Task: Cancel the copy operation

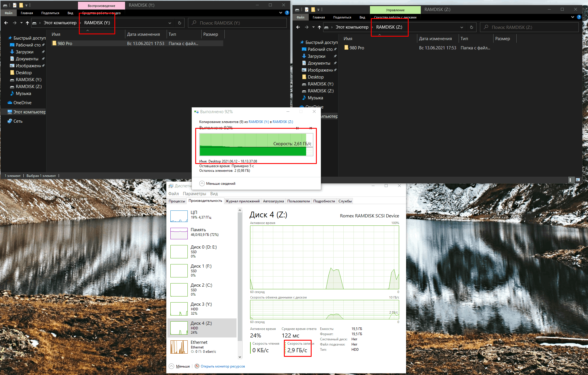Action: point(311,128)
